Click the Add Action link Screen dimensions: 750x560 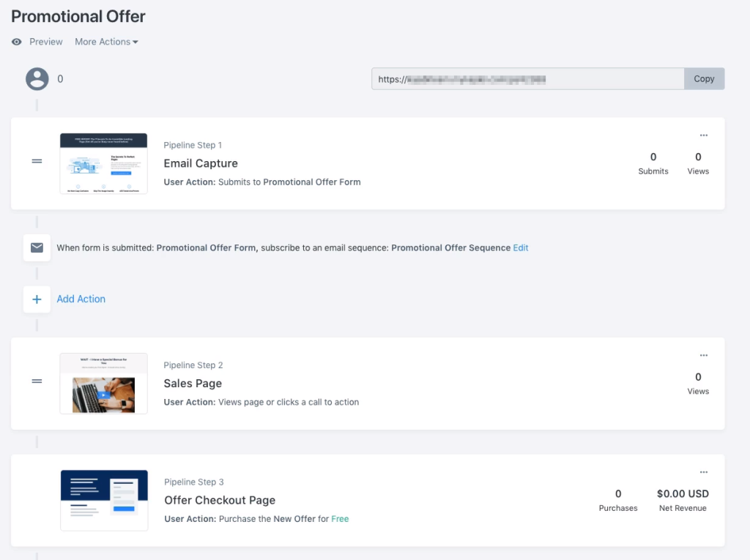(x=81, y=299)
